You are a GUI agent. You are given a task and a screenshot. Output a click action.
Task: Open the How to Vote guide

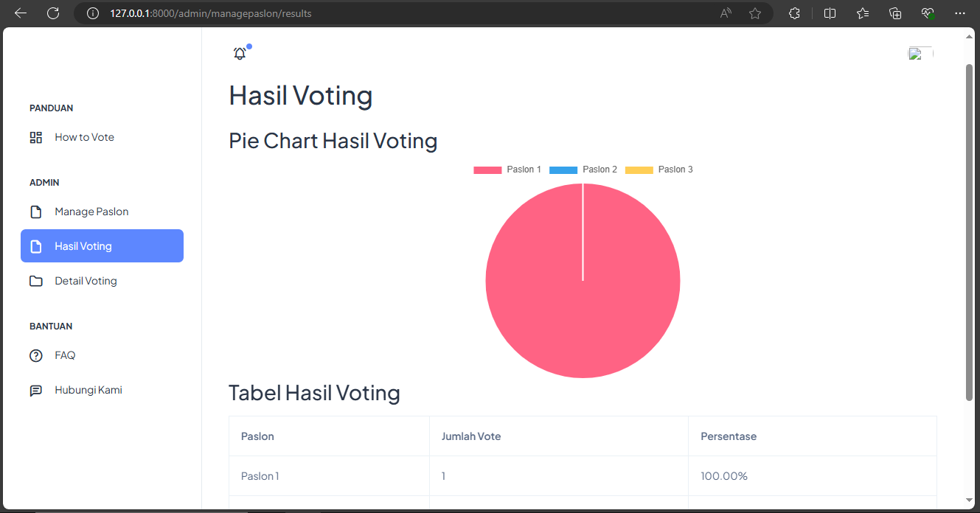click(84, 137)
